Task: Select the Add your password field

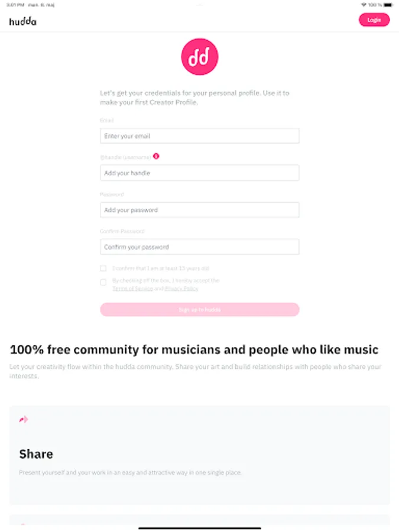Action: pyautogui.click(x=200, y=210)
